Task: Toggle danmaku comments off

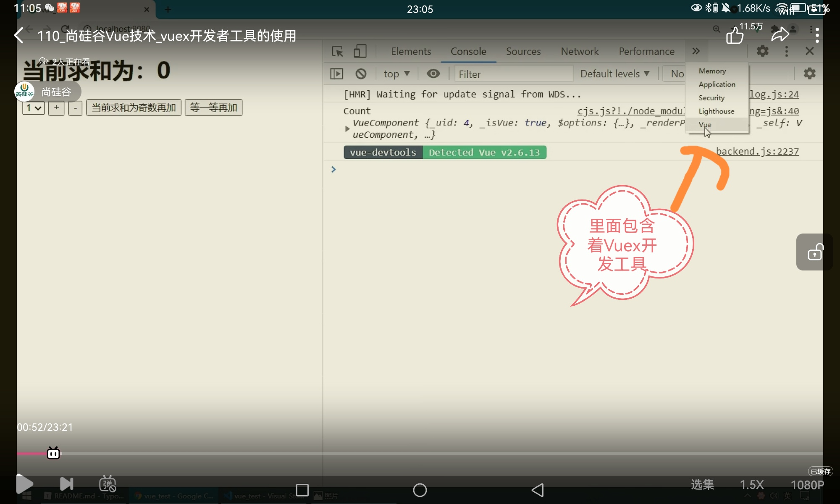Action: (x=108, y=484)
